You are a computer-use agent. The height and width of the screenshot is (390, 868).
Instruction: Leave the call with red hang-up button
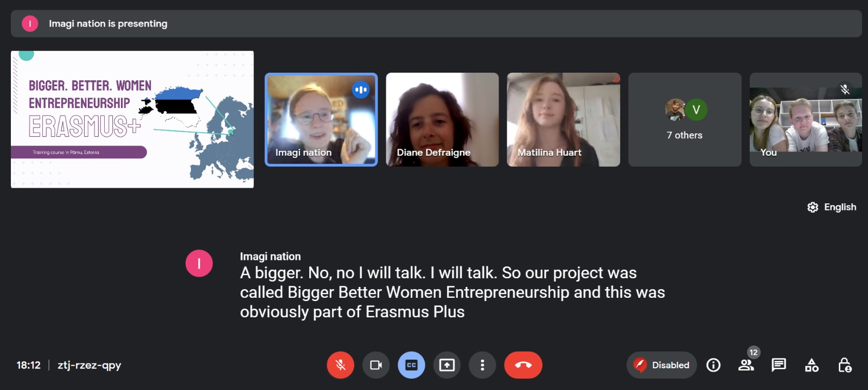coord(523,365)
